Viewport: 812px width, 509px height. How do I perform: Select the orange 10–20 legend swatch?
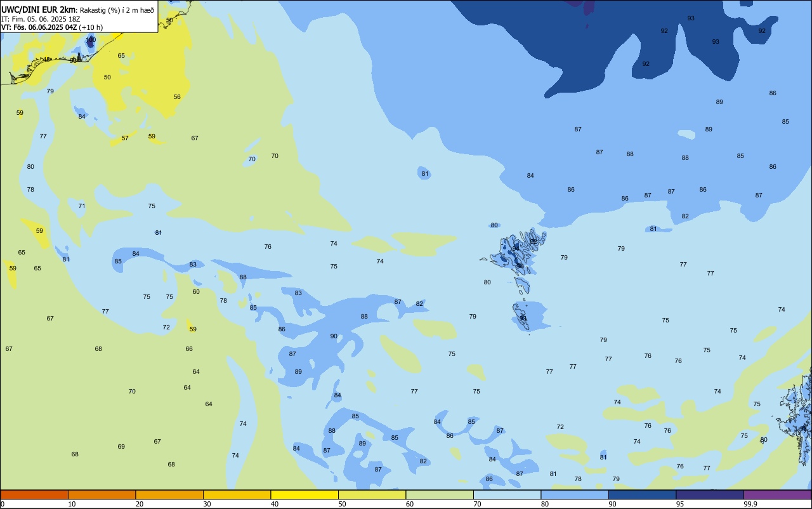coord(101,494)
